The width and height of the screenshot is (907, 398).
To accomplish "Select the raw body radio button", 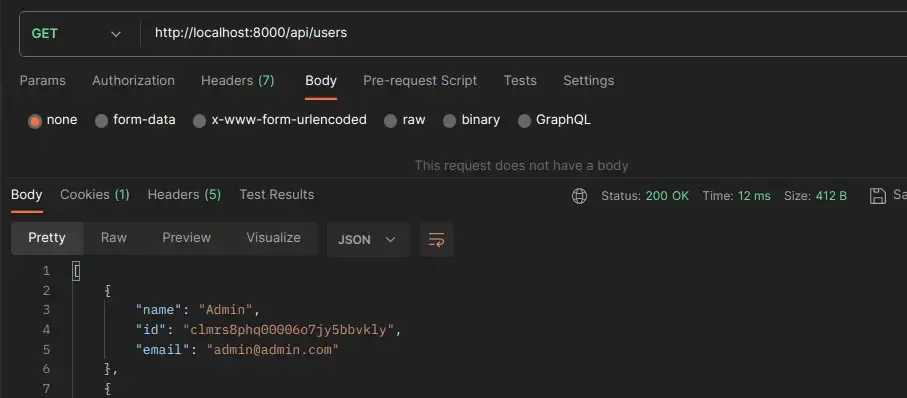I will coord(391,121).
